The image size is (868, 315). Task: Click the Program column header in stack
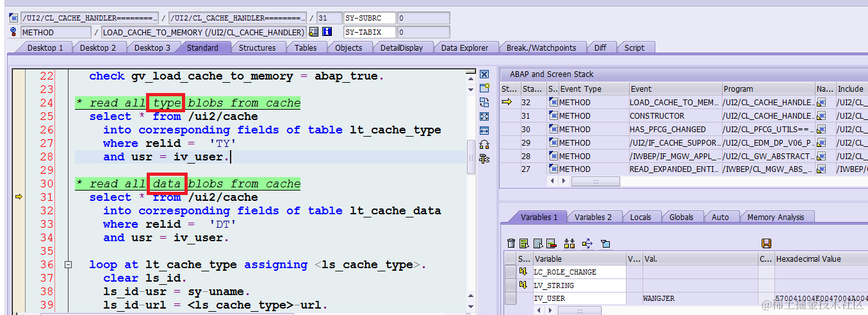point(767,89)
